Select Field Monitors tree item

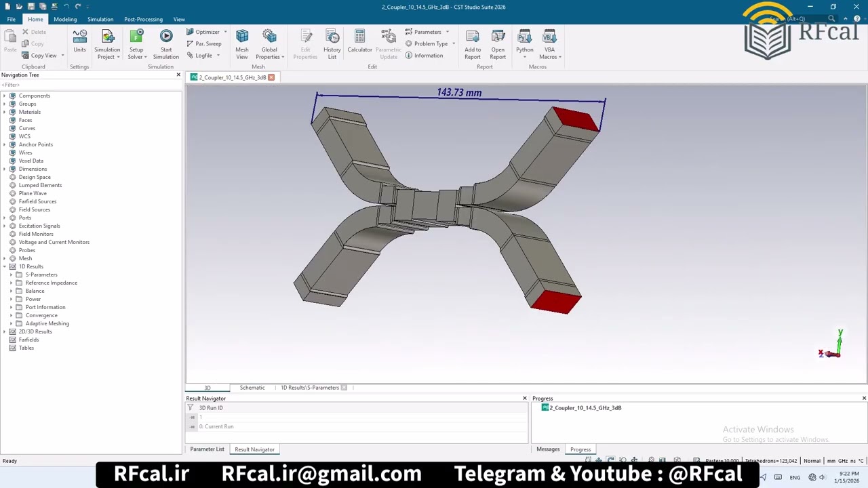click(x=36, y=234)
